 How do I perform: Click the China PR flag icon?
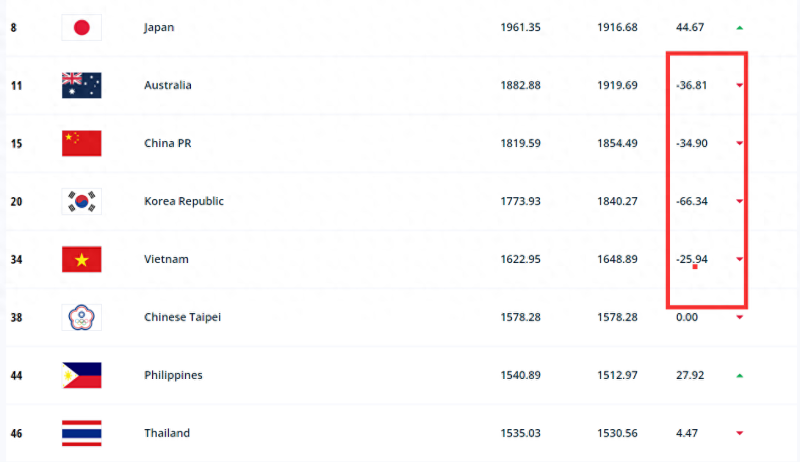tap(81, 143)
